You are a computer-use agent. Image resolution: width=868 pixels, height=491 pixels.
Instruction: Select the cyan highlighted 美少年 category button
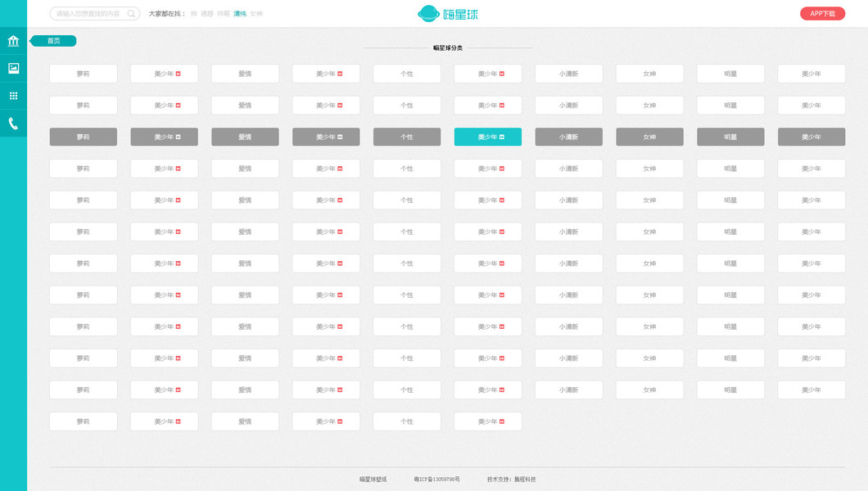pos(488,137)
